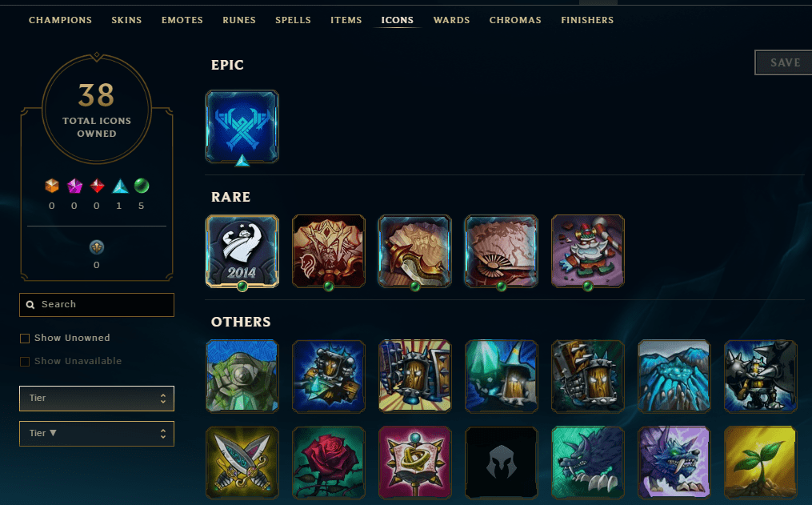Select the folding fan Rare icon
The image size is (812, 505).
pos(501,251)
